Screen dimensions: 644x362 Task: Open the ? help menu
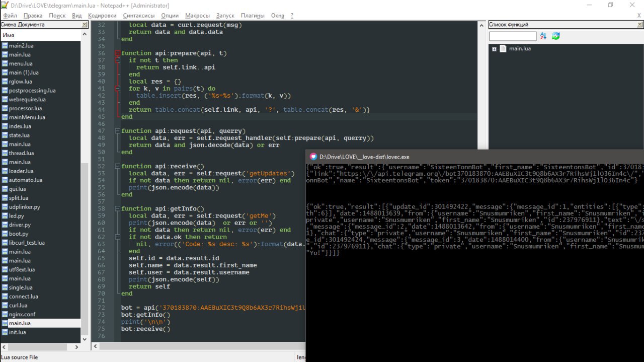pos(292,16)
